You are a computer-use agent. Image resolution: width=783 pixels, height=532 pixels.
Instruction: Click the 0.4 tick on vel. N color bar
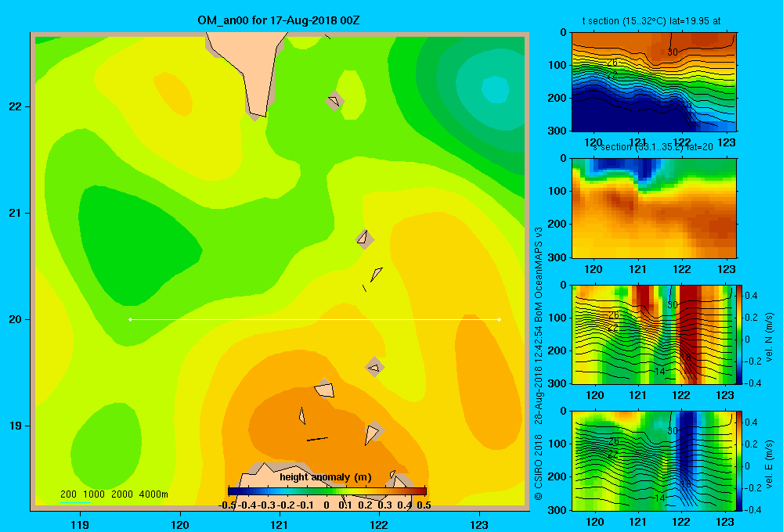point(751,296)
